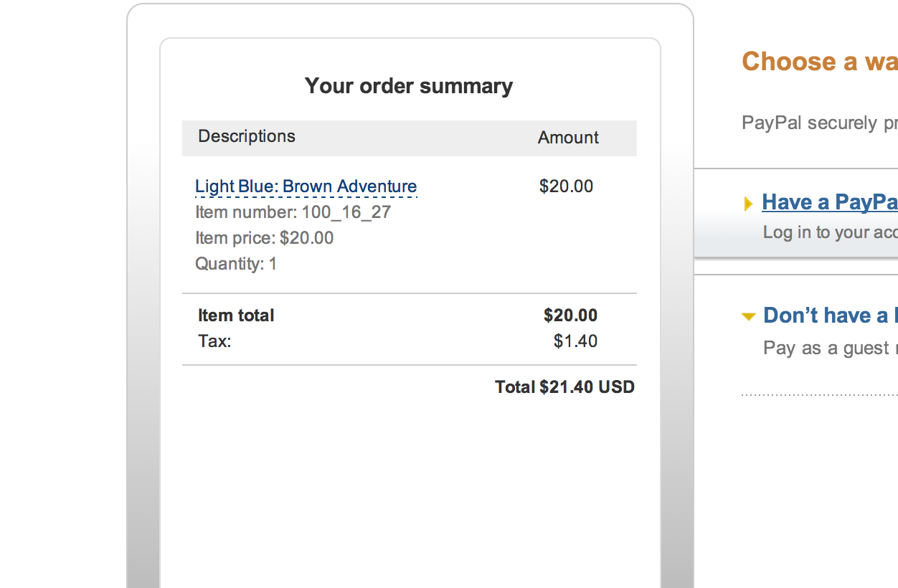Click the Pay as a guest text
This screenshot has width=898, height=588.
830,348
